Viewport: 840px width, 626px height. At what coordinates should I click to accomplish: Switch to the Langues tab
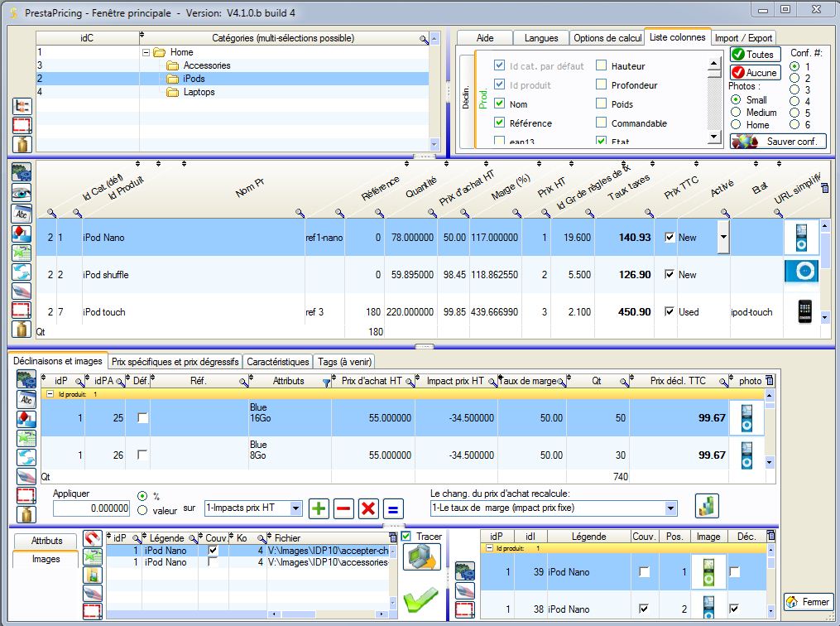click(x=541, y=38)
